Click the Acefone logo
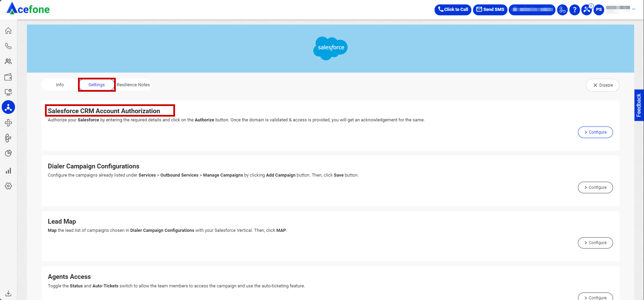Viewport: 644px width, 300px height. point(28,9)
